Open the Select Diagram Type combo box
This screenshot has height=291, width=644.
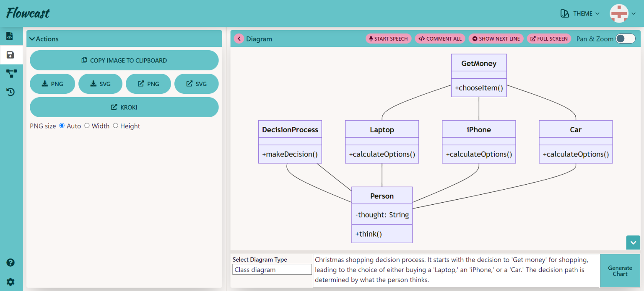[272, 270]
